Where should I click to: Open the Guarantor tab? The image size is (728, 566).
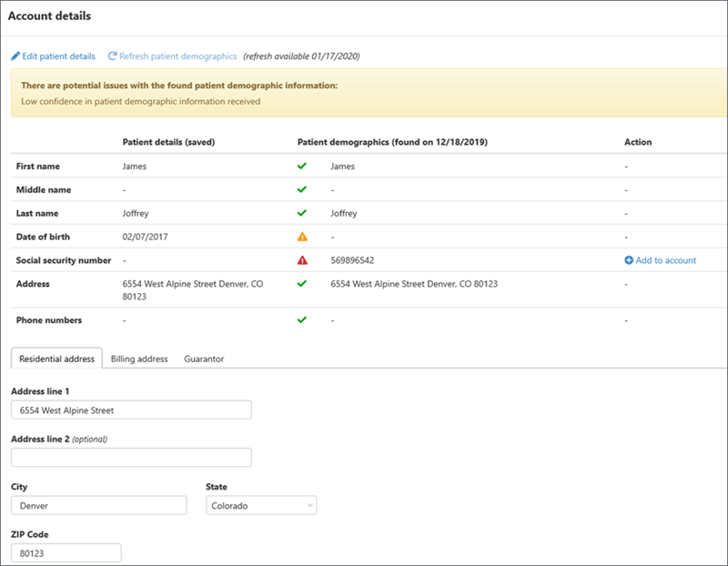coord(204,359)
